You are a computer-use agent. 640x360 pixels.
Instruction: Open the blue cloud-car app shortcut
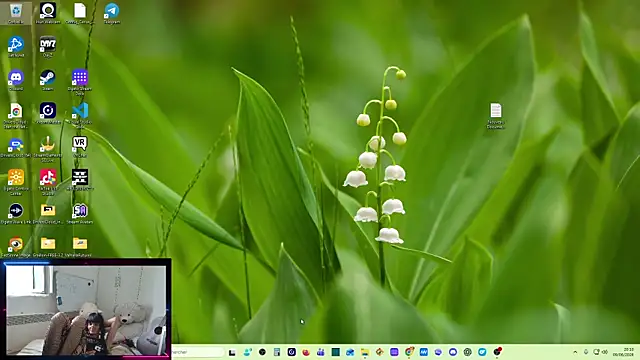pos(16,147)
